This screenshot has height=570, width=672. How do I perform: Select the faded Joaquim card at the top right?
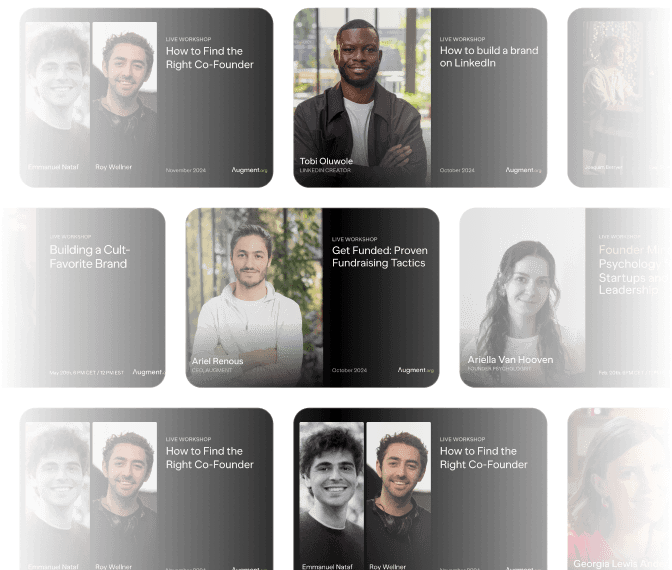(x=620, y=98)
